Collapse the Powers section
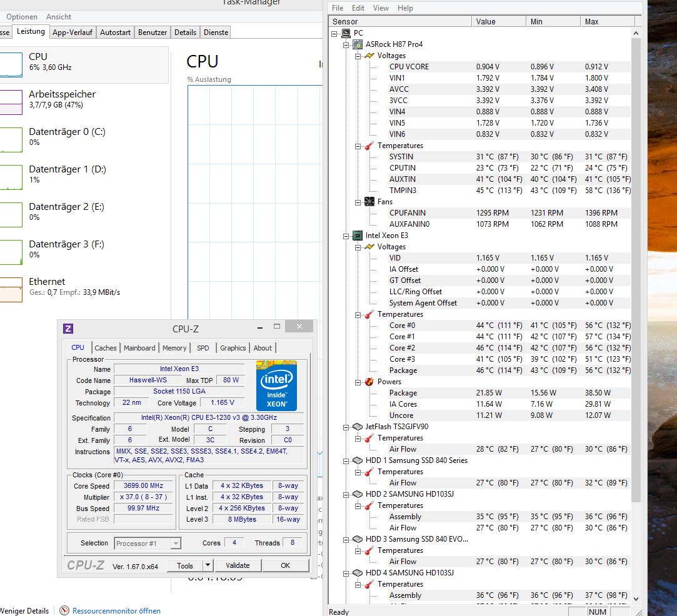The width and height of the screenshot is (677, 616). click(x=358, y=382)
